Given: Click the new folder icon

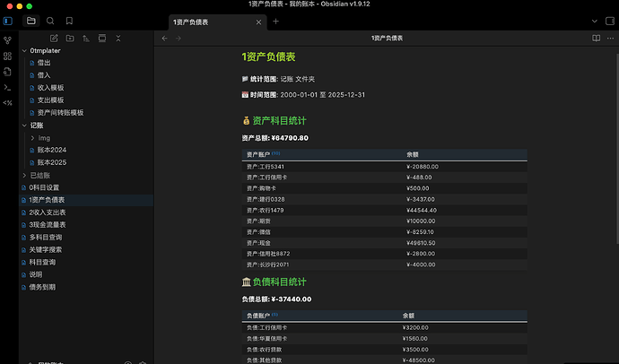Looking at the screenshot, I should pyautogui.click(x=71, y=39).
